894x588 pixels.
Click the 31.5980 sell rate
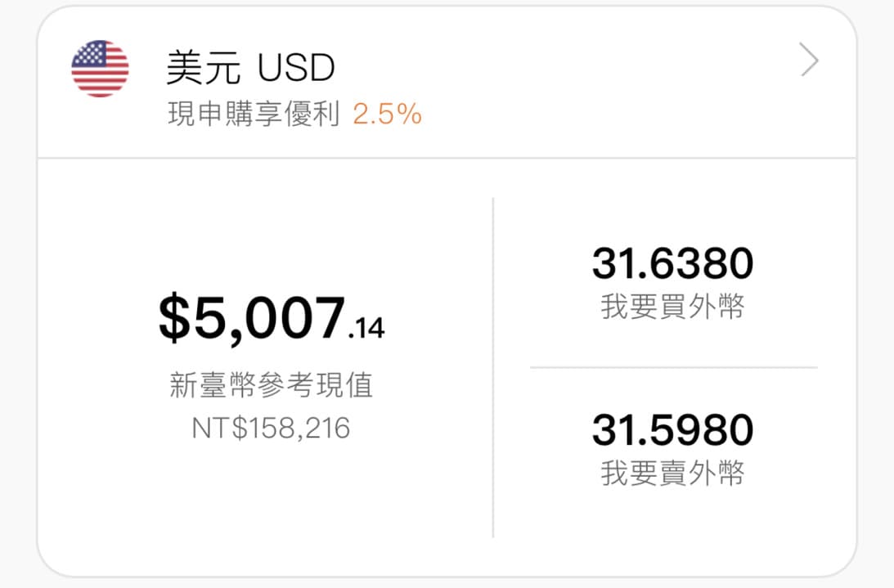pyautogui.click(x=672, y=430)
